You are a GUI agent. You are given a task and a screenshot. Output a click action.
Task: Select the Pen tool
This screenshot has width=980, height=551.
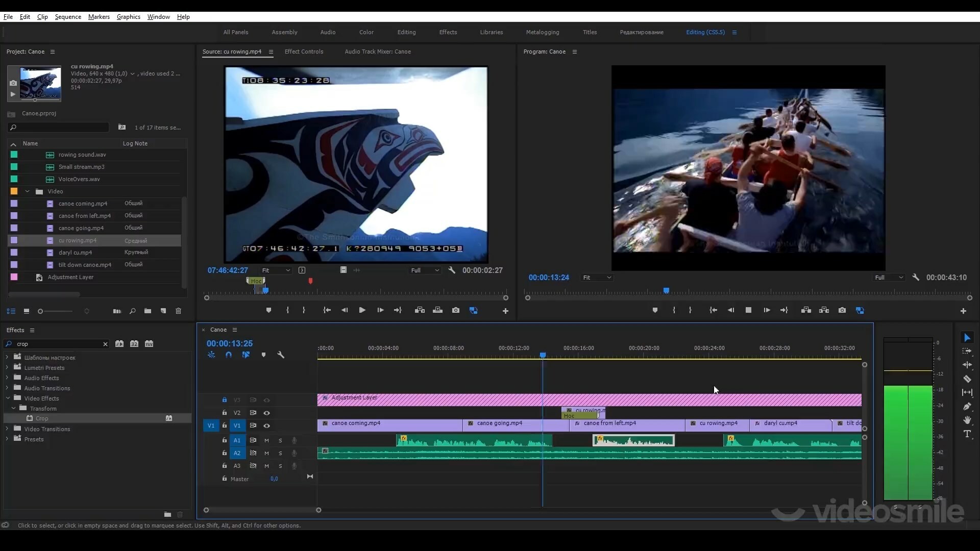[967, 406]
